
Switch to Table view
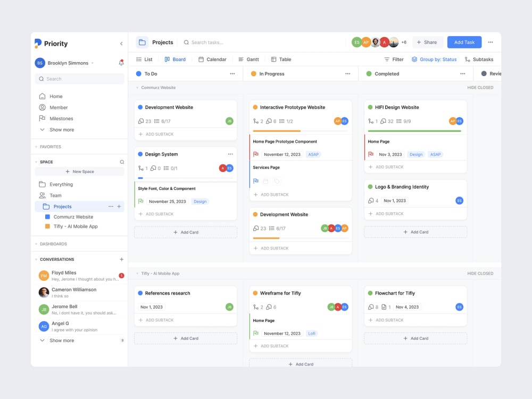click(281, 60)
